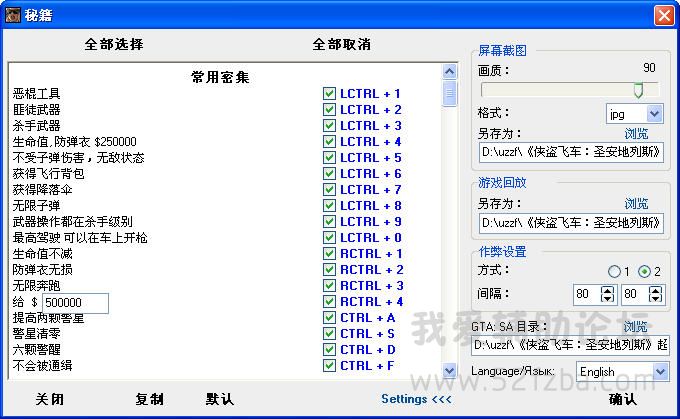Click the 警星清零 cheat row
680x419 pixels.
[x=36, y=334]
